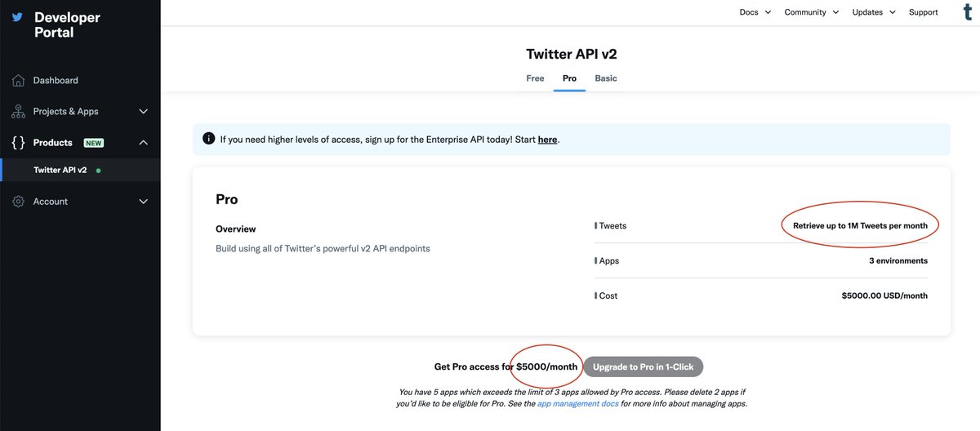Viewport: 980px width, 431px height.
Task: Select the Pro tab
Action: coord(569,78)
